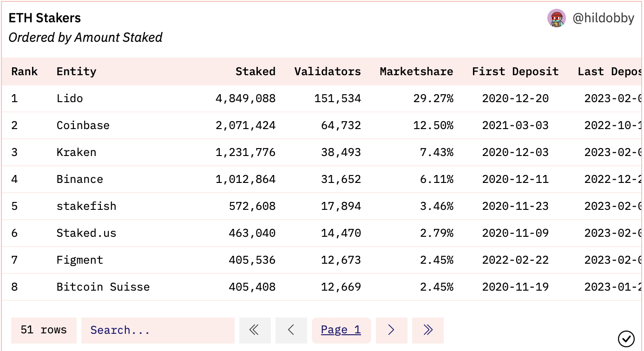Viewport: 644px width, 351px height.
Task: Click validators count 14,470
Action: point(341,233)
